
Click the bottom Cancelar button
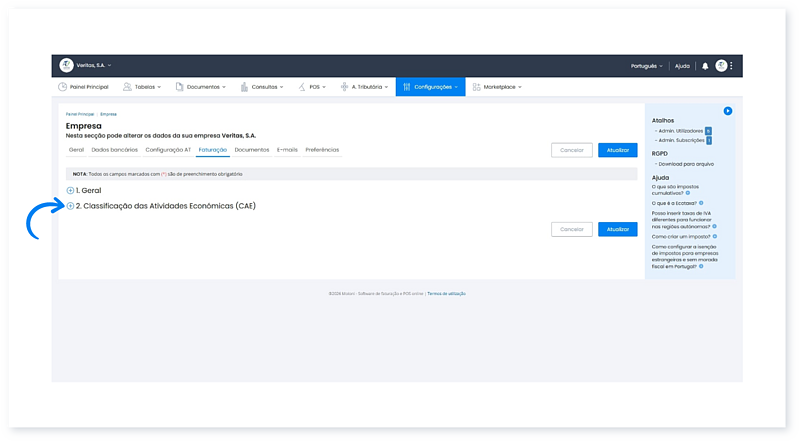pyautogui.click(x=571, y=229)
